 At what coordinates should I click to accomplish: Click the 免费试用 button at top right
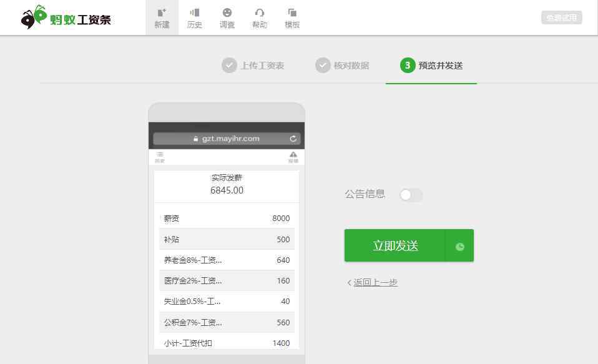(561, 17)
